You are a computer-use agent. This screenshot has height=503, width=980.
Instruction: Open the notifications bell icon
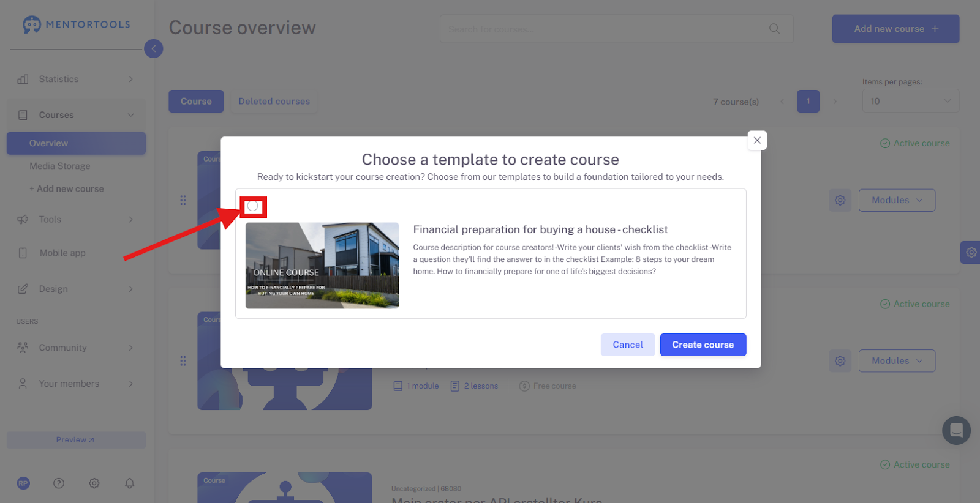130,483
